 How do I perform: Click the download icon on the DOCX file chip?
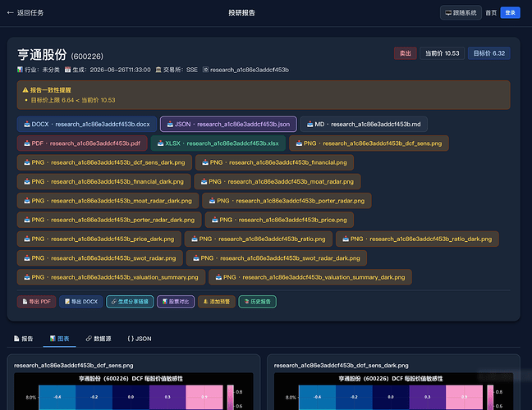(27, 125)
